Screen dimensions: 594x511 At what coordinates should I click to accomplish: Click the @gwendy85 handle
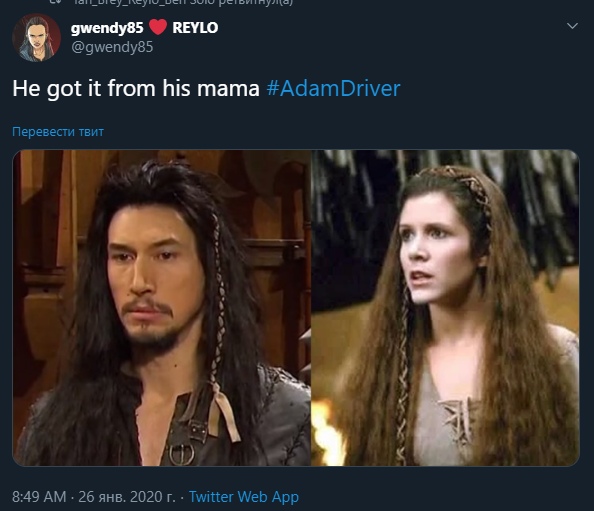tap(112, 47)
